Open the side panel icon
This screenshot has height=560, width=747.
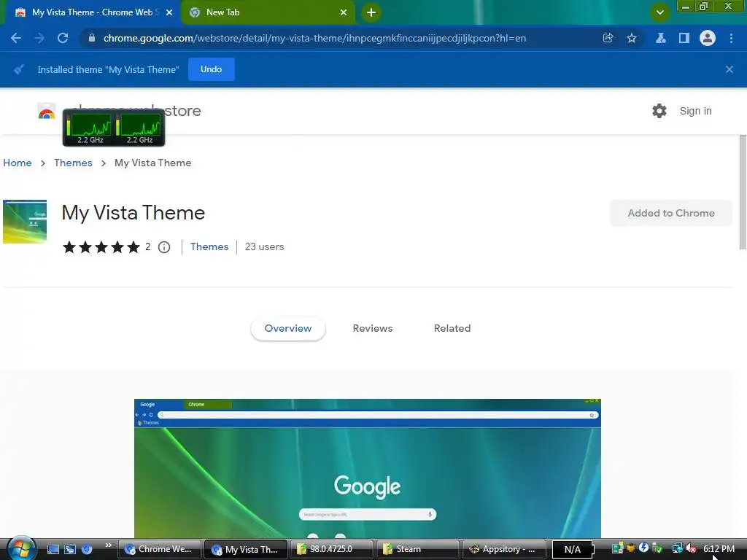[684, 38]
